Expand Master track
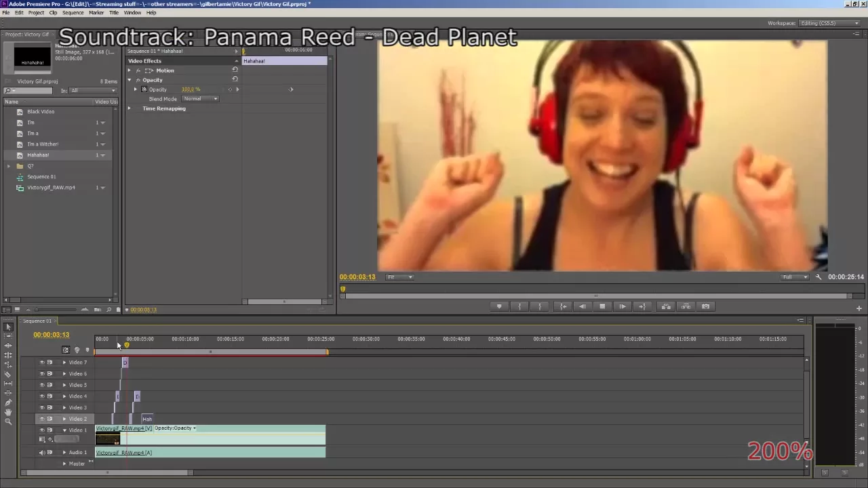Image resolution: width=868 pixels, height=488 pixels. pos(64,464)
